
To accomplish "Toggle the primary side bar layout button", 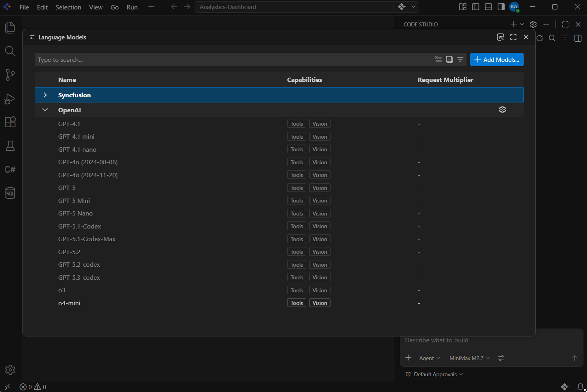I will point(476,7).
